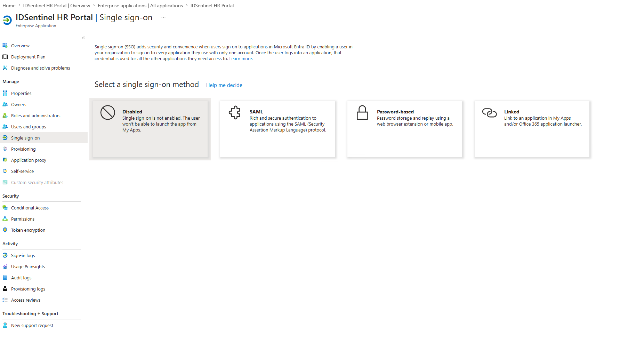This screenshot has width=644, height=350.
Task: Click the Single sign-on sidebar icon
Action: [5, 138]
